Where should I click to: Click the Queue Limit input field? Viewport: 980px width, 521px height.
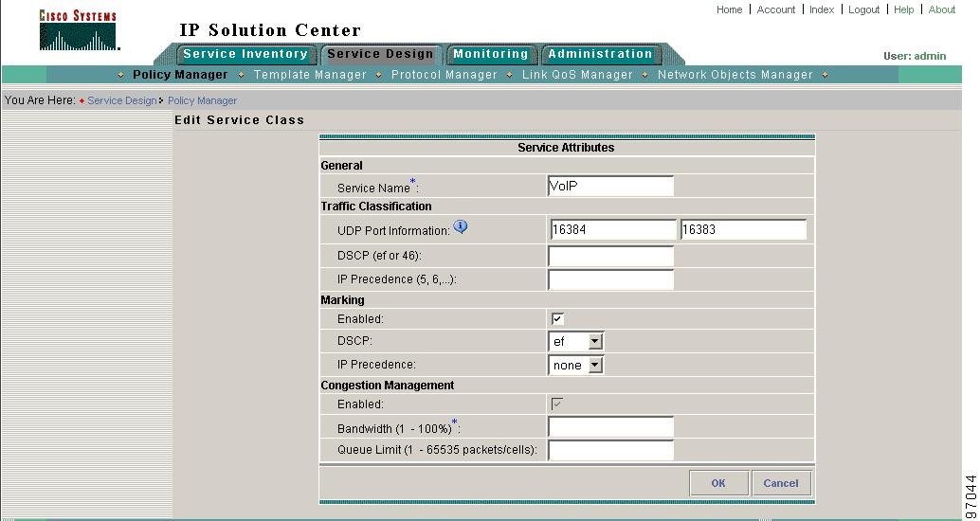coord(610,450)
